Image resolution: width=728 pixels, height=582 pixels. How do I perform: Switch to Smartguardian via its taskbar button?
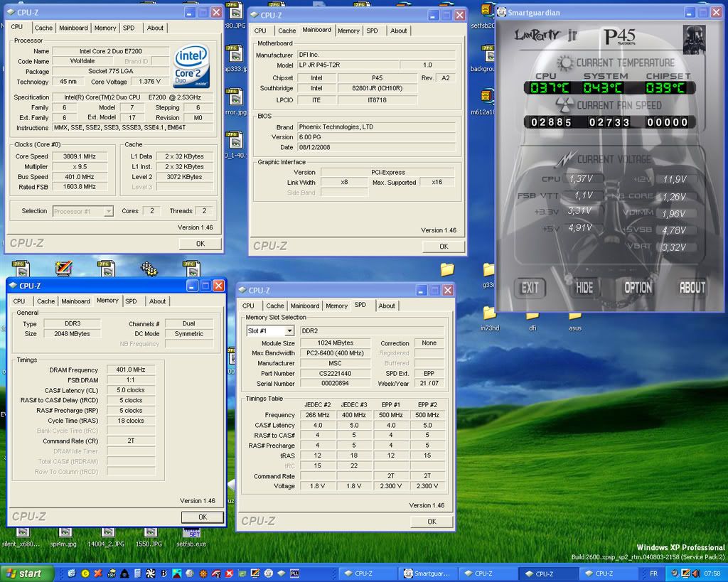(427, 573)
